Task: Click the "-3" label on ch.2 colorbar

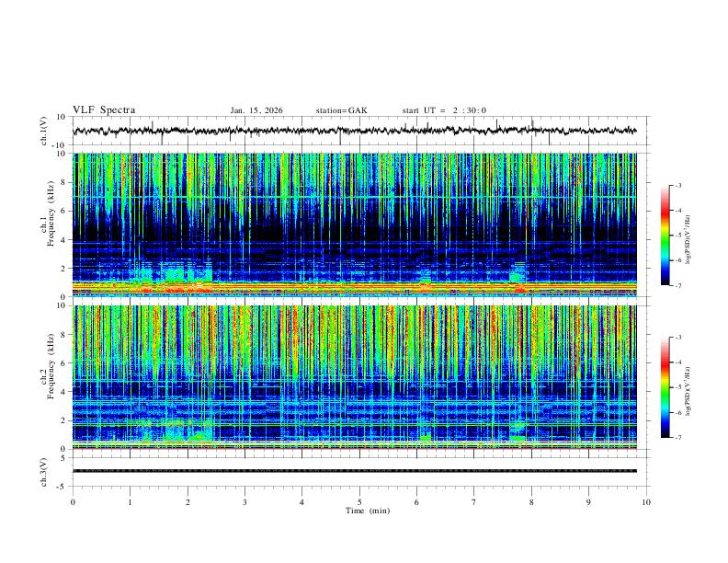Action: click(677, 338)
